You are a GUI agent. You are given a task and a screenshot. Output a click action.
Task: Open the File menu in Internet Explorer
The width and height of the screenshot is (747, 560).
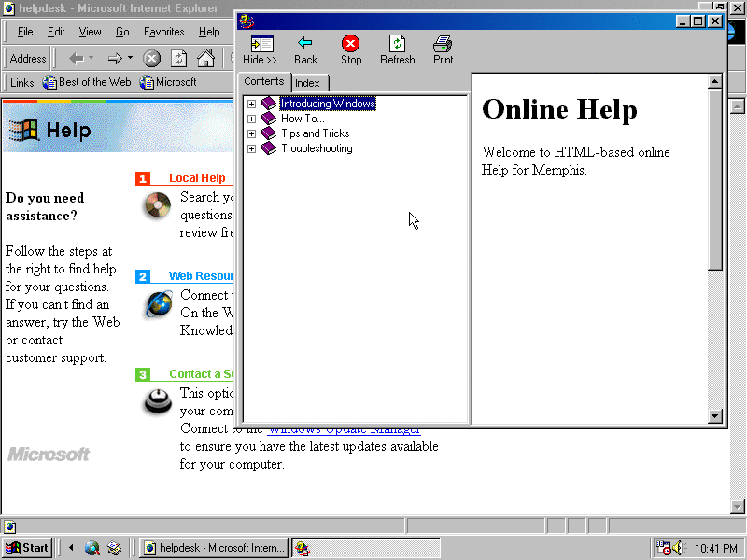(25, 32)
